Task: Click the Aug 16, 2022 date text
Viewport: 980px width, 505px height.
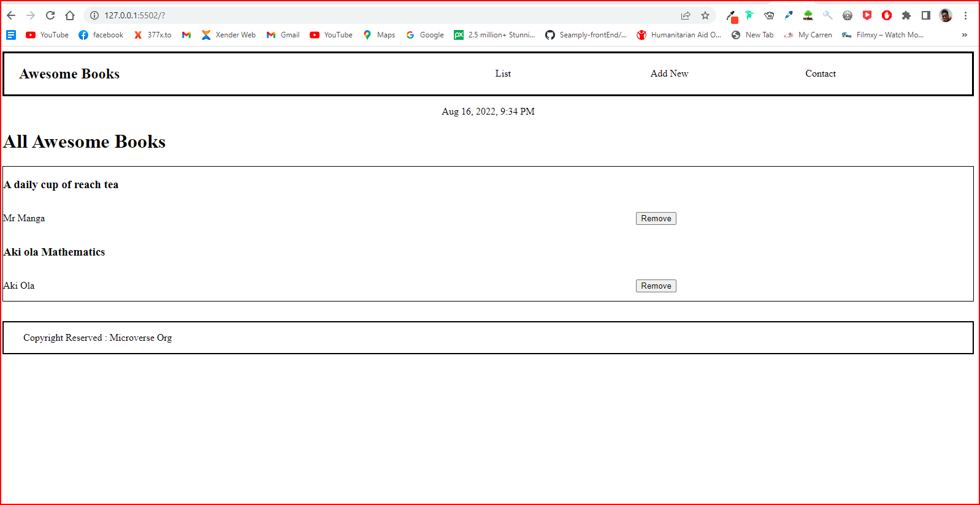Action: [x=488, y=112]
